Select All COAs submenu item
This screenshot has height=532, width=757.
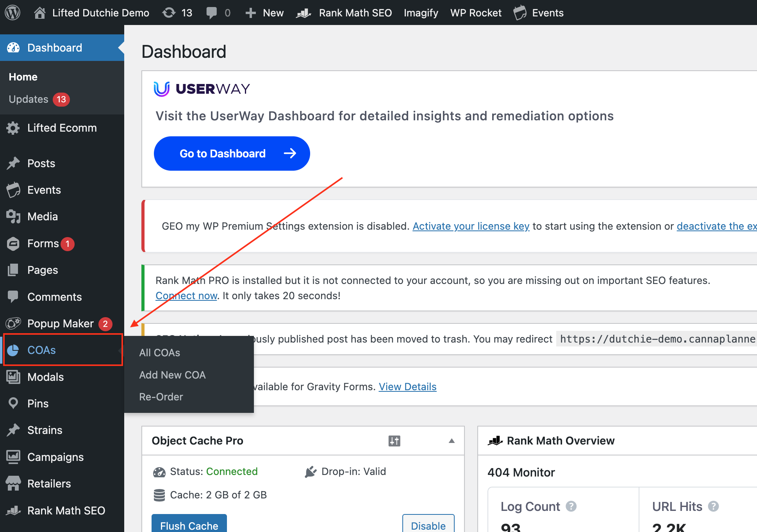(x=159, y=353)
